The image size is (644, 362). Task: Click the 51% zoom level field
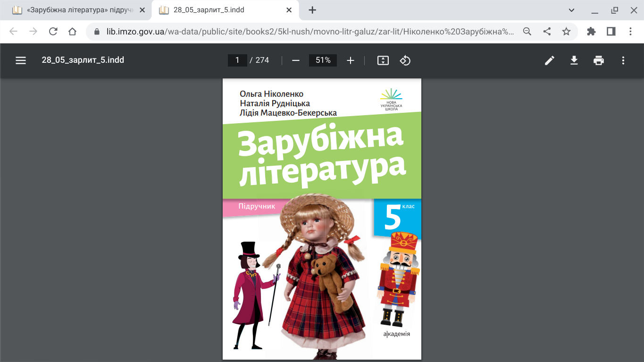(x=323, y=60)
